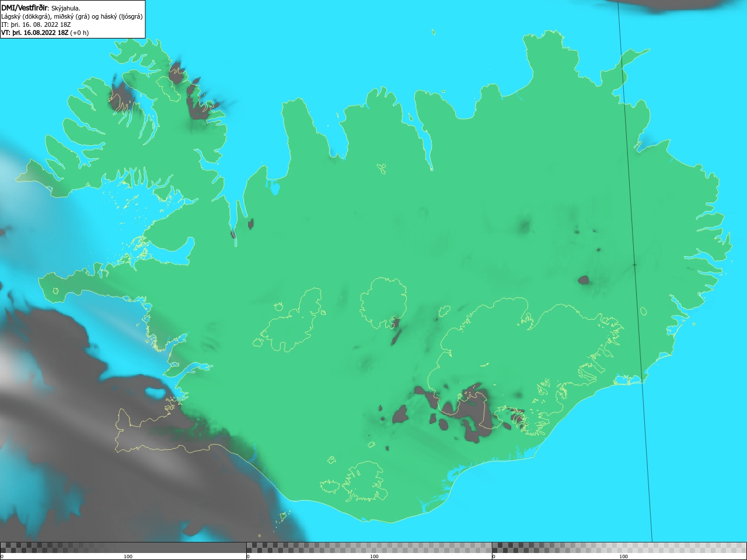Click the "(+0 h)" forecast offset text
Viewport: 747px width, 560px height.
[x=79, y=33]
